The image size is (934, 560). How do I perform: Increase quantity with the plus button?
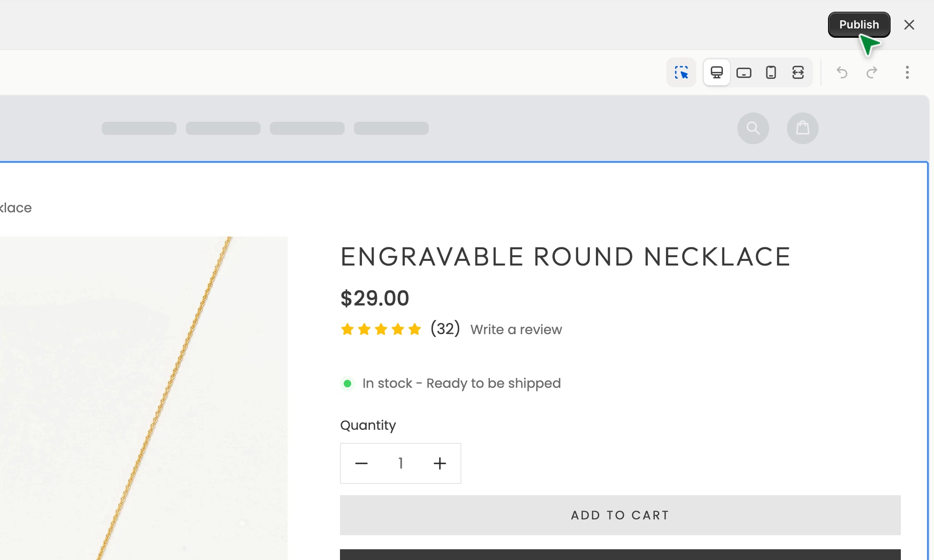pyautogui.click(x=439, y=463)
